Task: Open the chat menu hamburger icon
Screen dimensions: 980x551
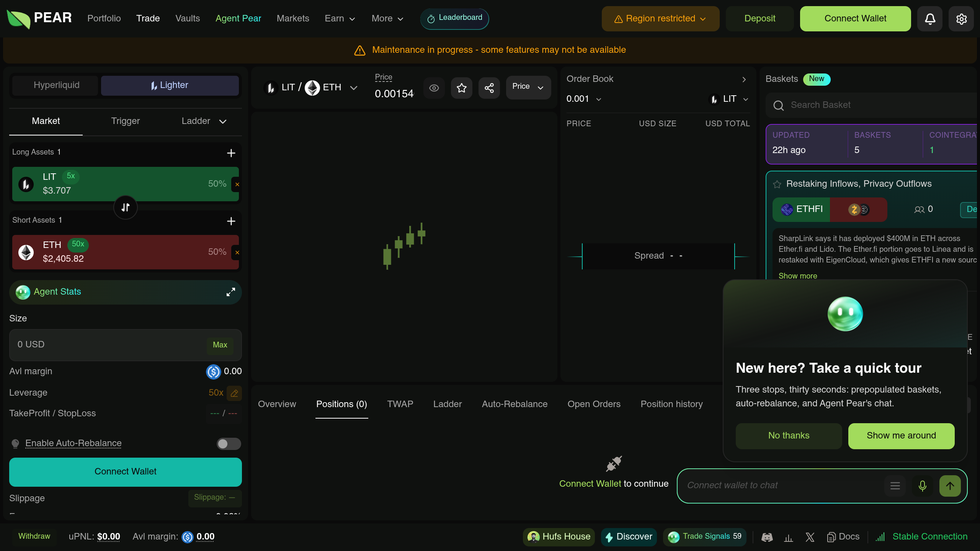Action: point(895,486)
